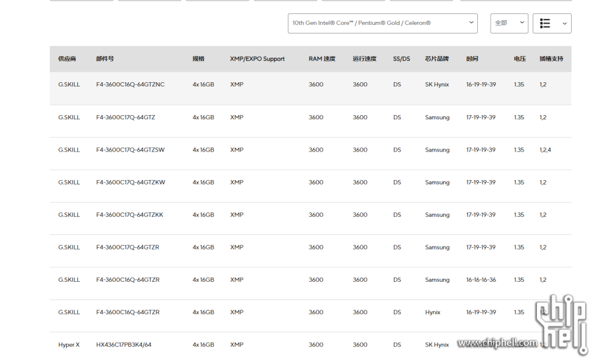The image size is (596, 364).
Task: Click SK Hynix chip brand in the F4-3600C16Q-64GTZNC row
Action: [x=436, y=85]
